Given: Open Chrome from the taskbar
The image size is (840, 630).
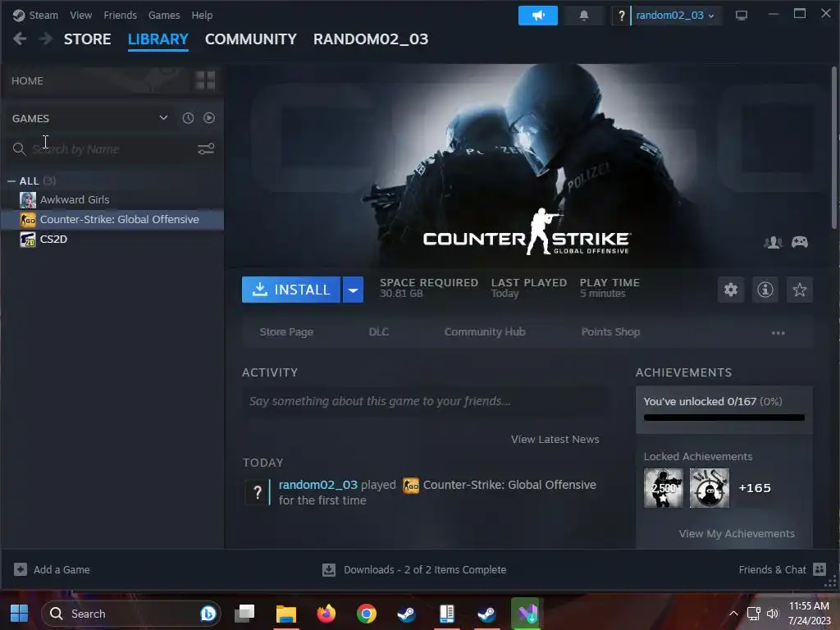Looking at the screenshot, I should (367, 614).
